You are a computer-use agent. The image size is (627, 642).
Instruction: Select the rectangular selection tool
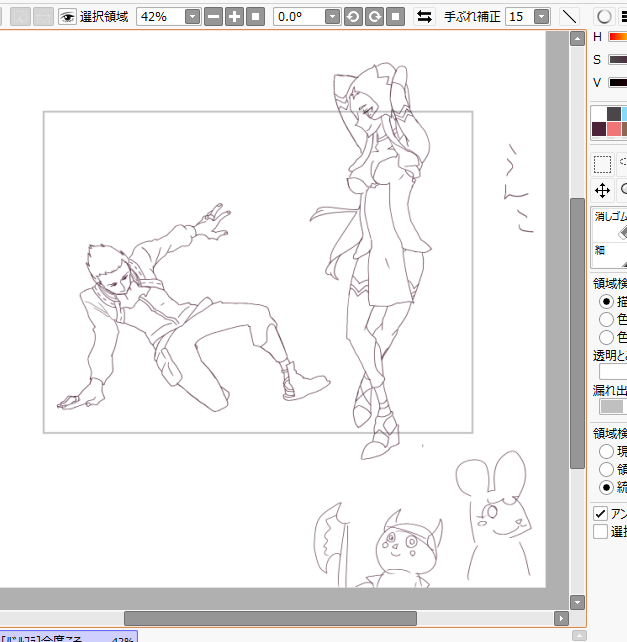pos(602,164)
